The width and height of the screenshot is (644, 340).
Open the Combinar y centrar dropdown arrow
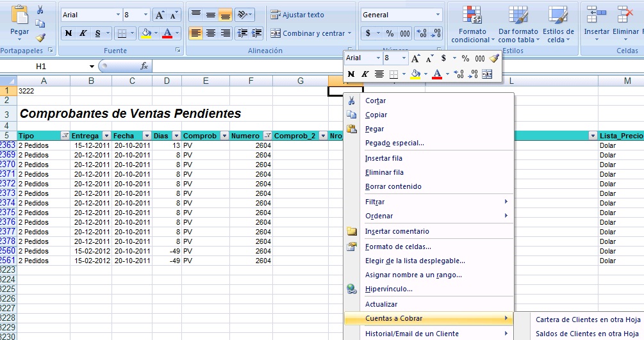[349, 33]
